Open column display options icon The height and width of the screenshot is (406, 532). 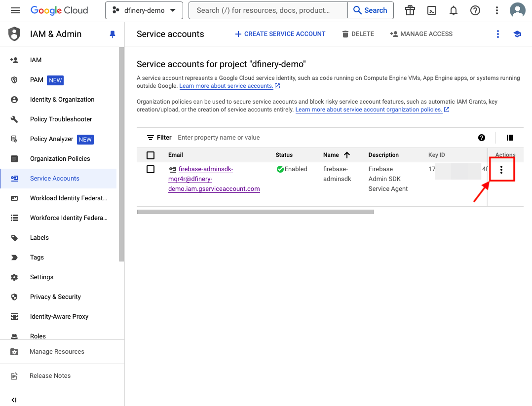[x=510, y=138]
